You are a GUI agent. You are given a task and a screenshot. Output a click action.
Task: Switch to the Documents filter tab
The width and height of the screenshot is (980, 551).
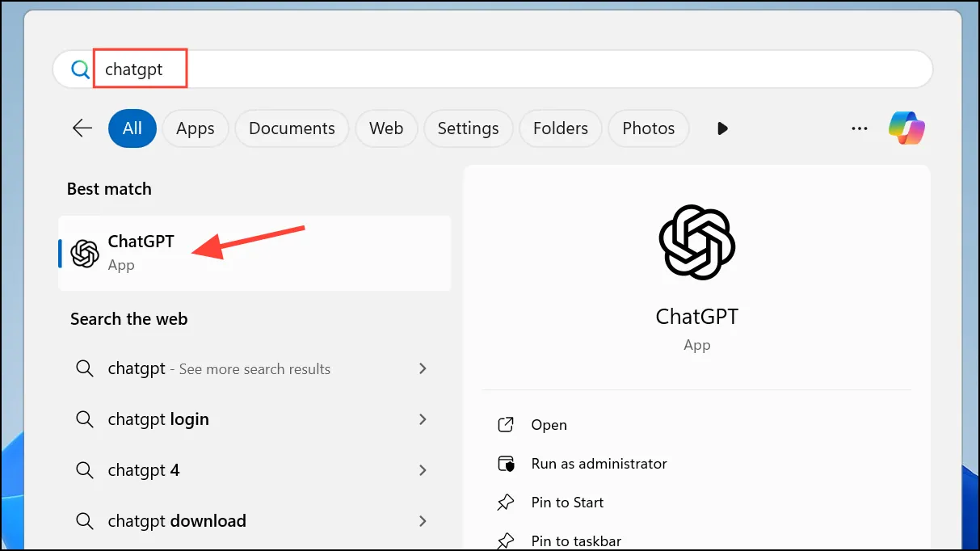pyautogui.click(x=292, y=128)
